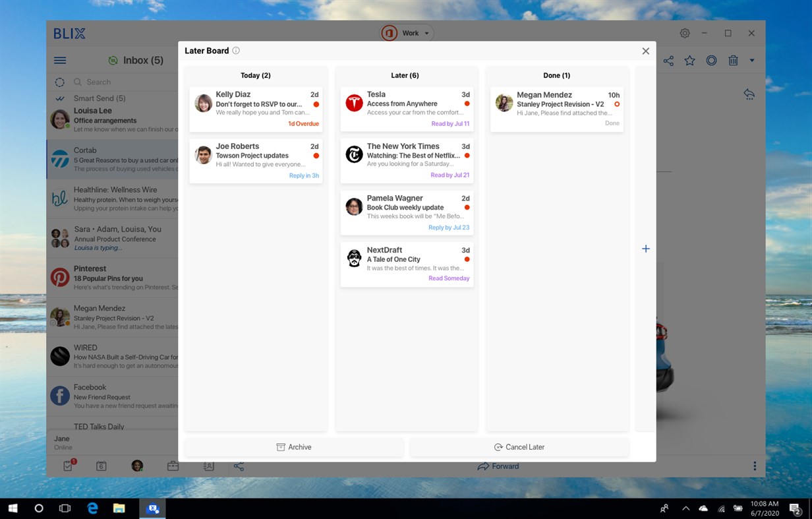Expand the trash actions dropdown arrow
The width and height of the screenshot is (812, 519).
tap(751, 60)
